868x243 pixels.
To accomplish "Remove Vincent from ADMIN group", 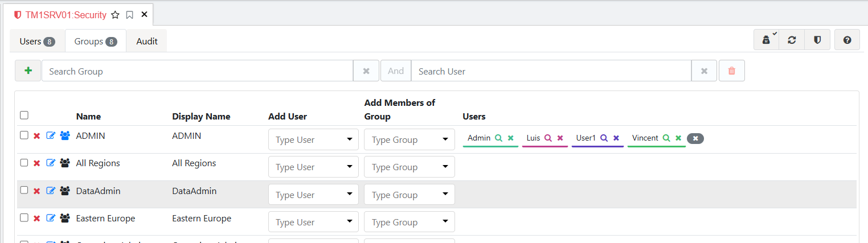I will [678, 138].
